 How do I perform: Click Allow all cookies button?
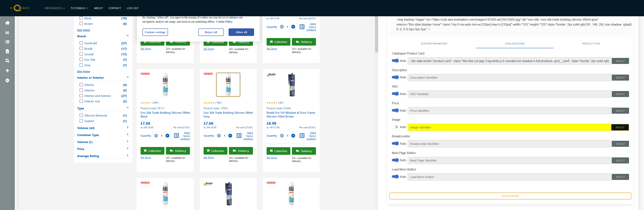(241, 32)
